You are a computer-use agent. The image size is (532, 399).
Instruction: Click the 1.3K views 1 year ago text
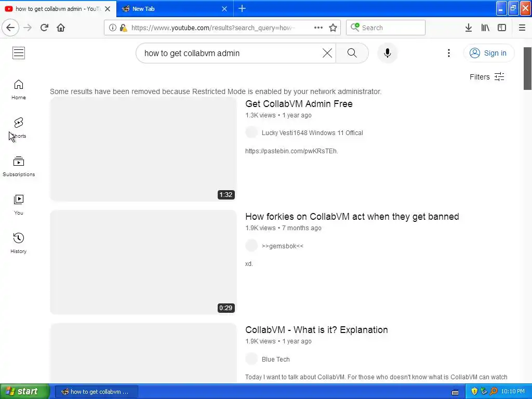point(278,115)
